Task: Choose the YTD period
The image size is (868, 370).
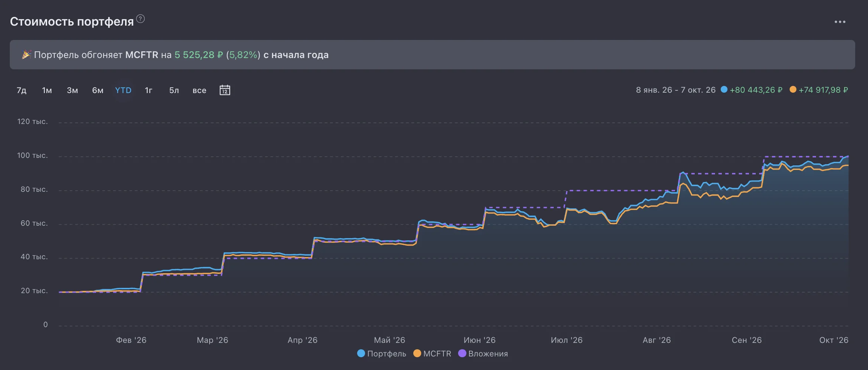Action: [123, 90]
